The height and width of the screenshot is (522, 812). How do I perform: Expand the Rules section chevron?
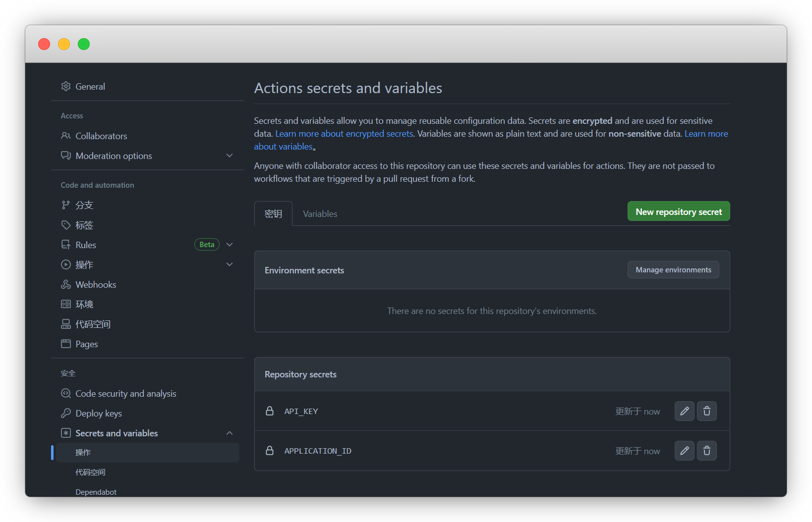[x=230, y=244]
